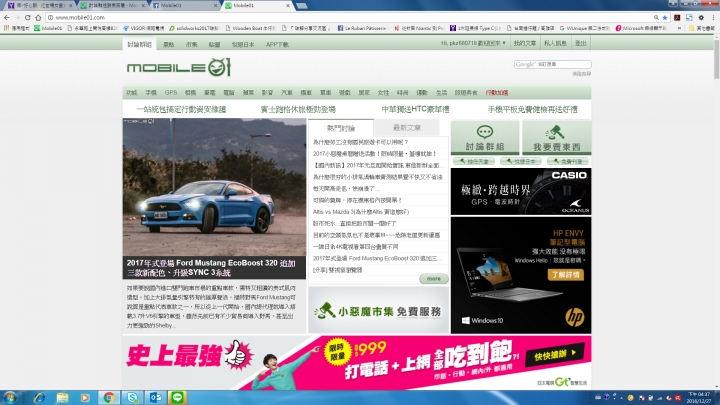
Task: Show hidden bookmarks with the overflow chevron
Action: [x=680, y=28]
